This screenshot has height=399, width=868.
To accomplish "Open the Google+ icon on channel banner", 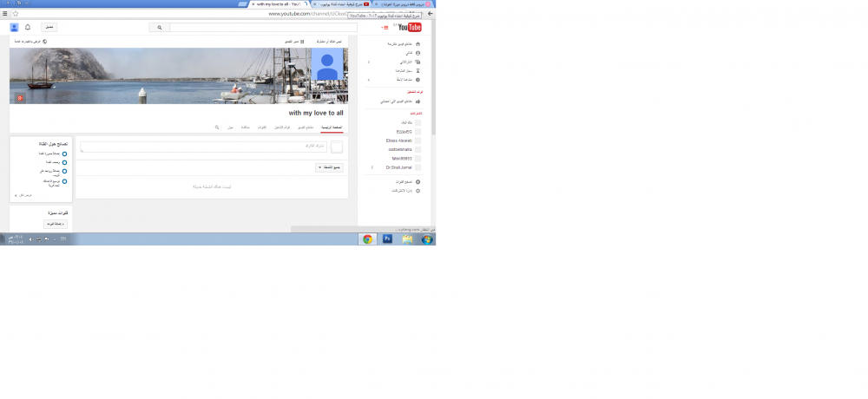I will (x=18, y=97).
